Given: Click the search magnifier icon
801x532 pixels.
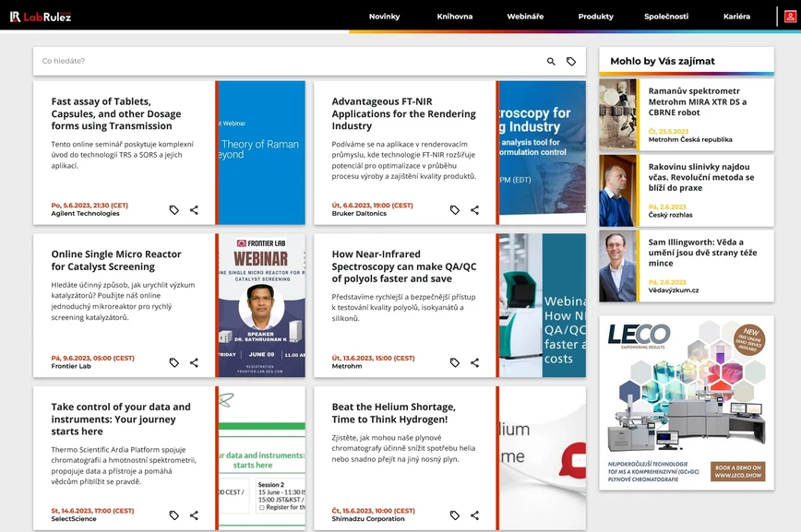Looking at the screenshot, I should pos(549,61).
